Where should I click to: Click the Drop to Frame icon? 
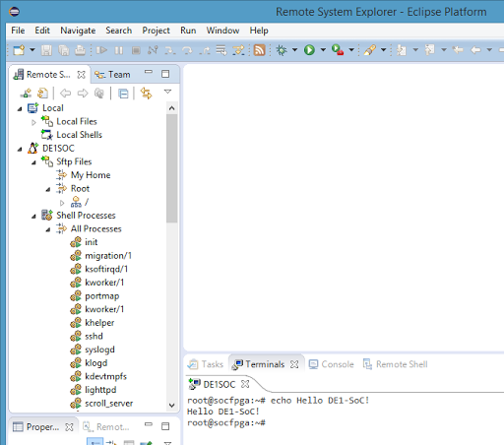click(221, 50)
